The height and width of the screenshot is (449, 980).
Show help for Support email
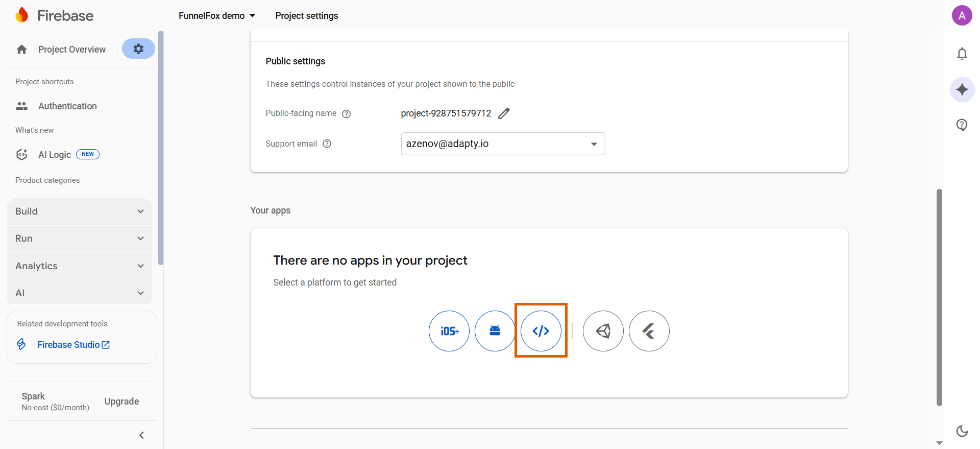coord(327,144)
